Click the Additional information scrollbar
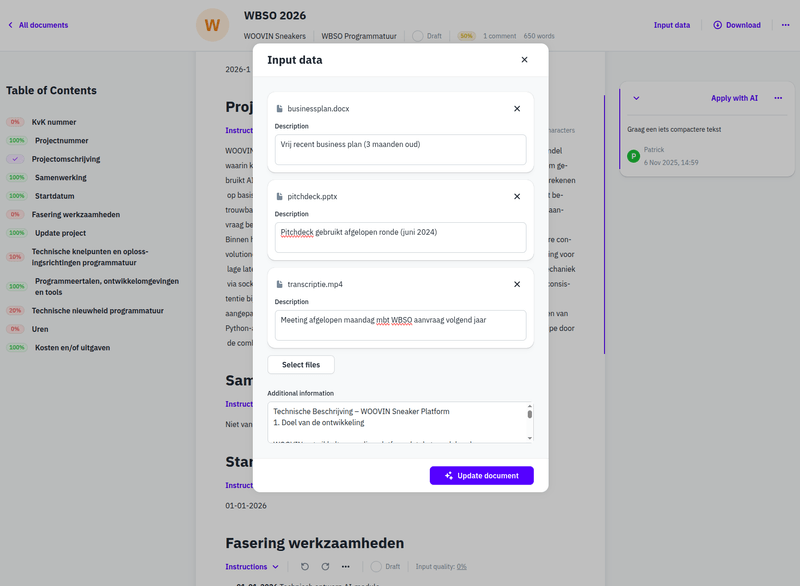The height and width of the screenshot is (586, 800). tap(530, 415)
